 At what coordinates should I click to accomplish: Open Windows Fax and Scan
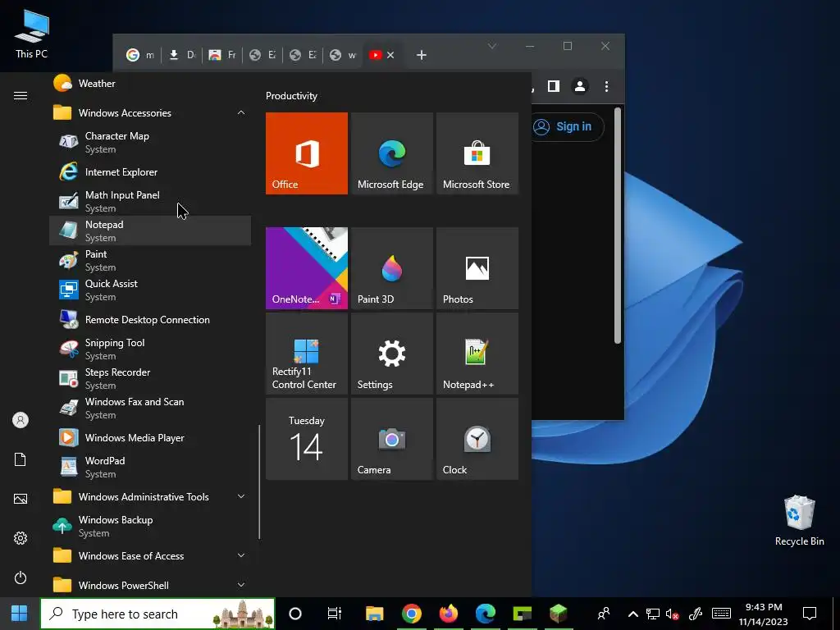(x=150, y=408)
